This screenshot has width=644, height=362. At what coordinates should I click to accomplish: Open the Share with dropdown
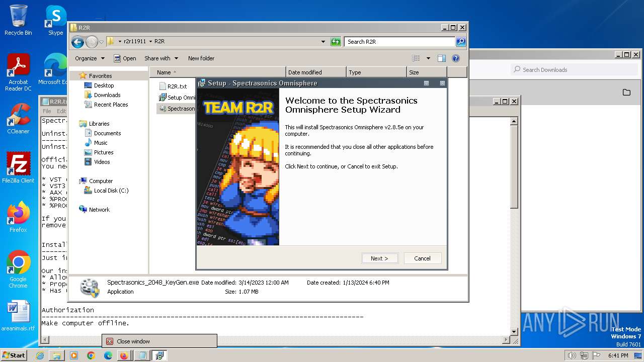161,58
